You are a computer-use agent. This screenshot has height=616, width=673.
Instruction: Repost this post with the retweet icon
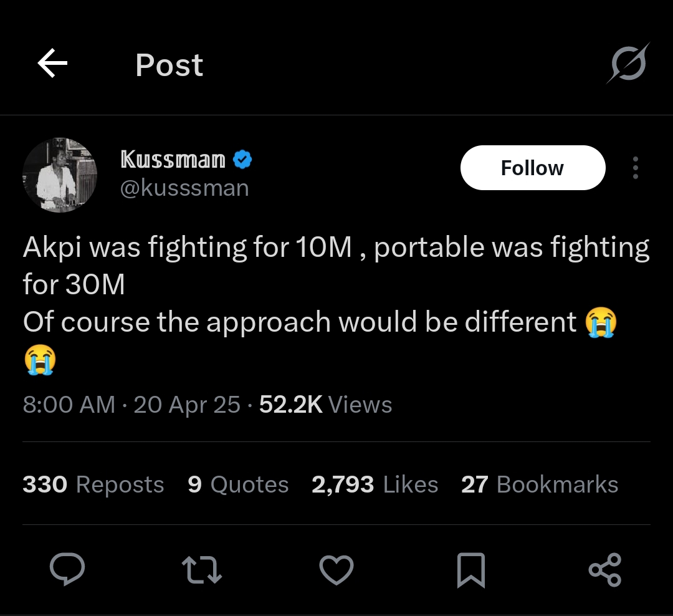[x=201, y=569]
